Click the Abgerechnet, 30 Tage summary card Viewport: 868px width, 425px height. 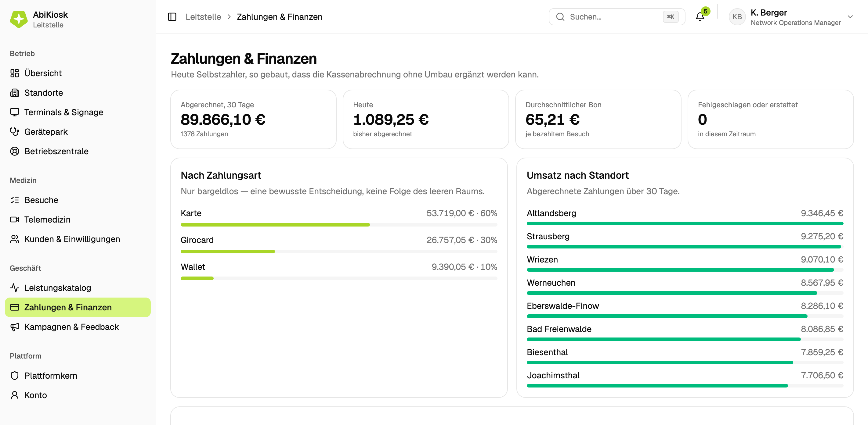pyautogui.click(x=253, y=119)
